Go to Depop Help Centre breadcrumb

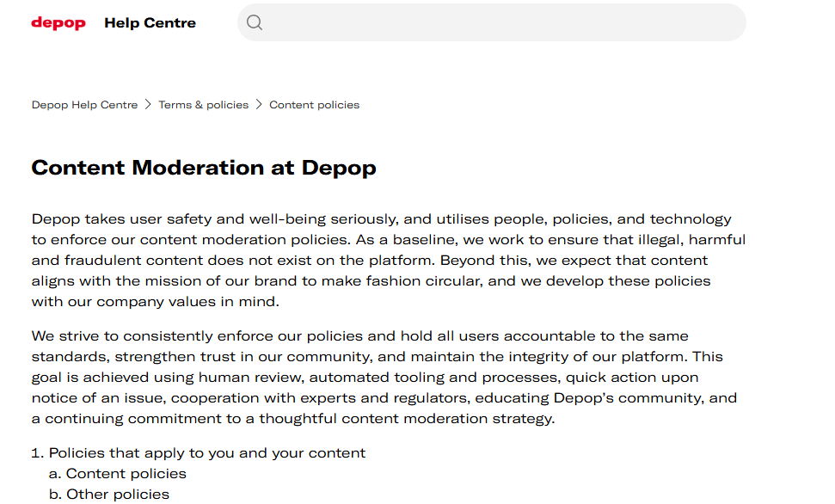point(84,105)
